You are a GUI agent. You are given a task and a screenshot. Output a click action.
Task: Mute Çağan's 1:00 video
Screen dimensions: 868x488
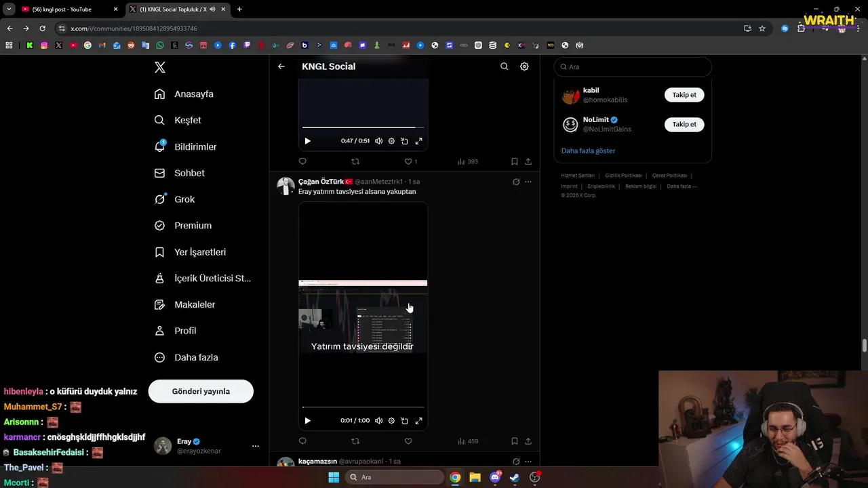coord(378,421)
